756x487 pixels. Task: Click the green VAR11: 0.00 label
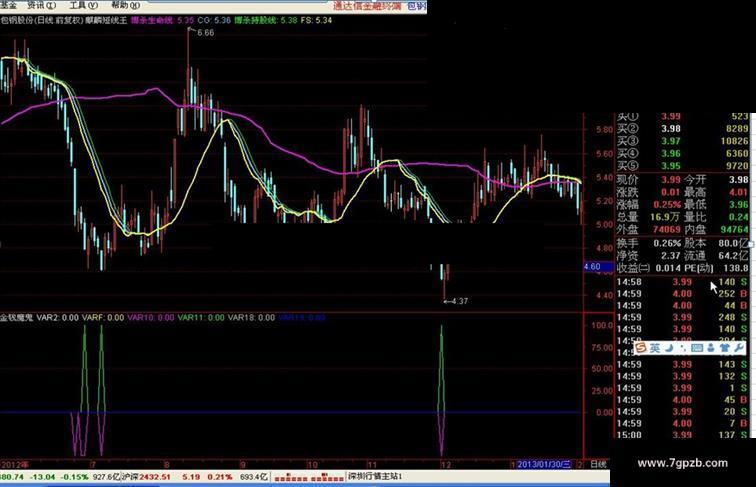coord(201,318)
